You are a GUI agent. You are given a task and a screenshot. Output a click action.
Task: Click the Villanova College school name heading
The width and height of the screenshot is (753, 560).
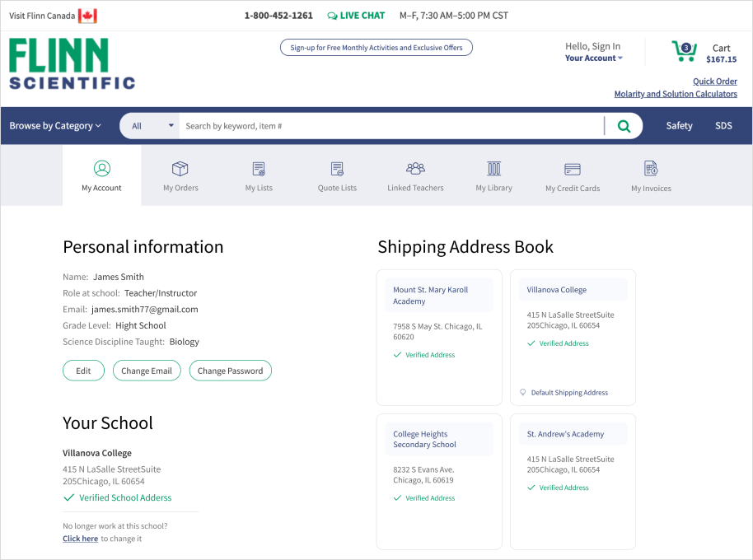(97, 453)
